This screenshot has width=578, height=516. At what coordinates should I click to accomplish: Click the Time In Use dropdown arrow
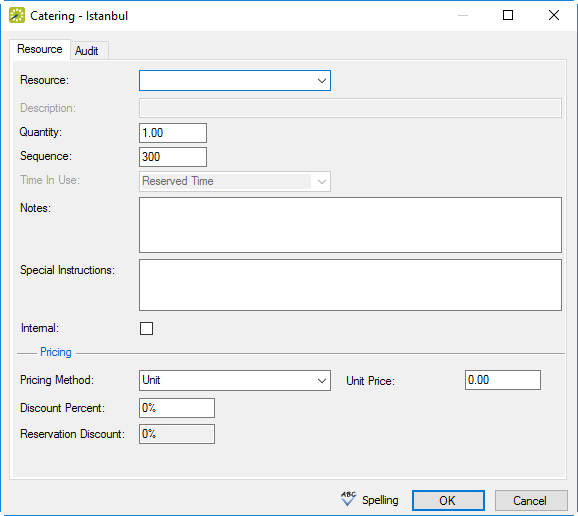[x=321, y=181]
